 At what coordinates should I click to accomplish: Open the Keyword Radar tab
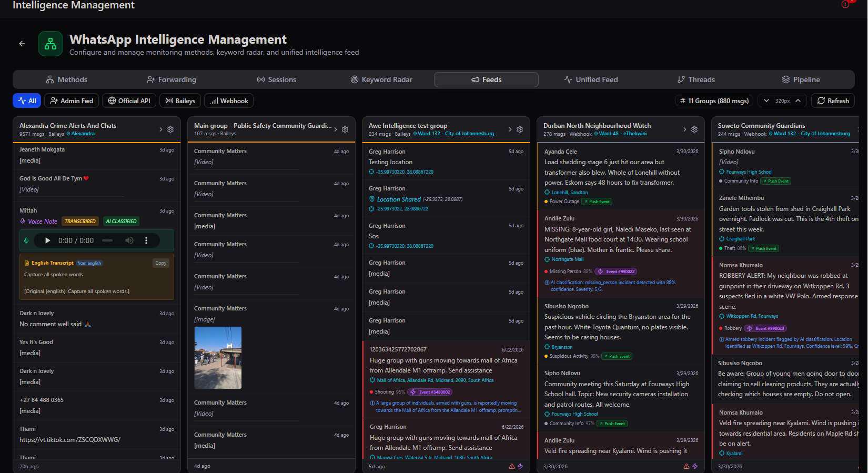point(381,79)
